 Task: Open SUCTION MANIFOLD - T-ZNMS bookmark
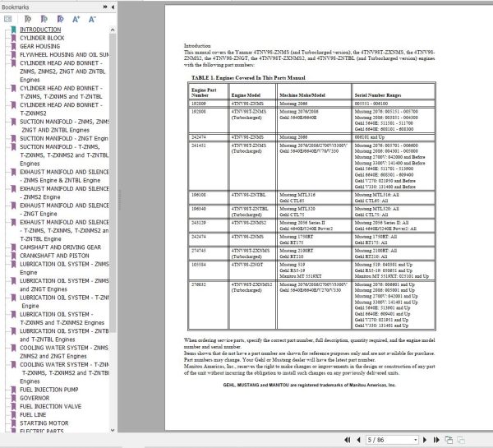[x=64, y=155]
